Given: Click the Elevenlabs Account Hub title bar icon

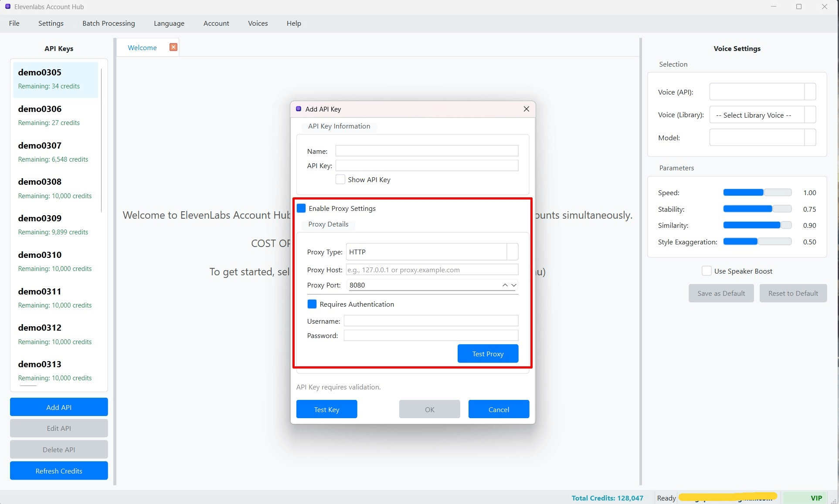Looking at the screenshot, I should click(7, 7).
